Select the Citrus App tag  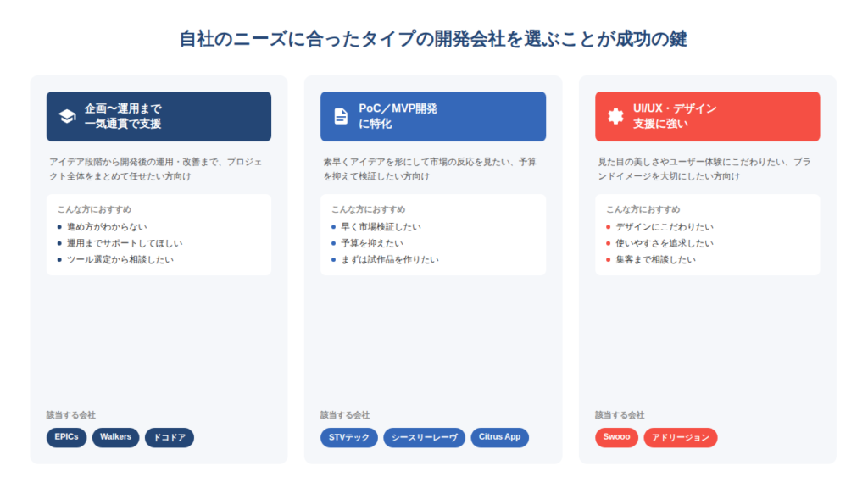(499, 437)
